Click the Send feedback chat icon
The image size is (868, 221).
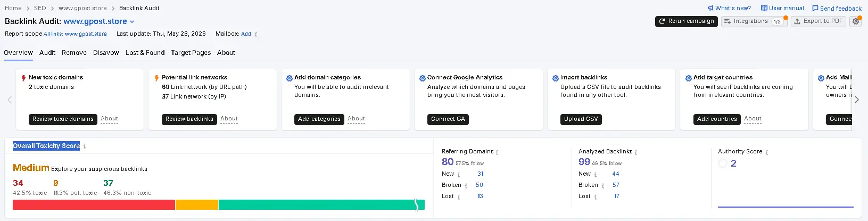815,9
